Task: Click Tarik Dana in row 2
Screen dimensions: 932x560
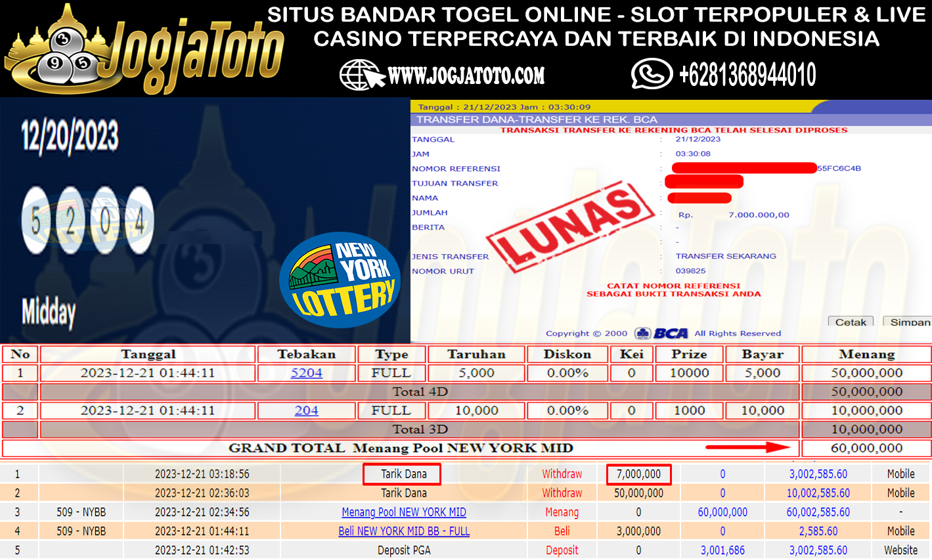Action: pyautogui.click(x=404, y=493)
